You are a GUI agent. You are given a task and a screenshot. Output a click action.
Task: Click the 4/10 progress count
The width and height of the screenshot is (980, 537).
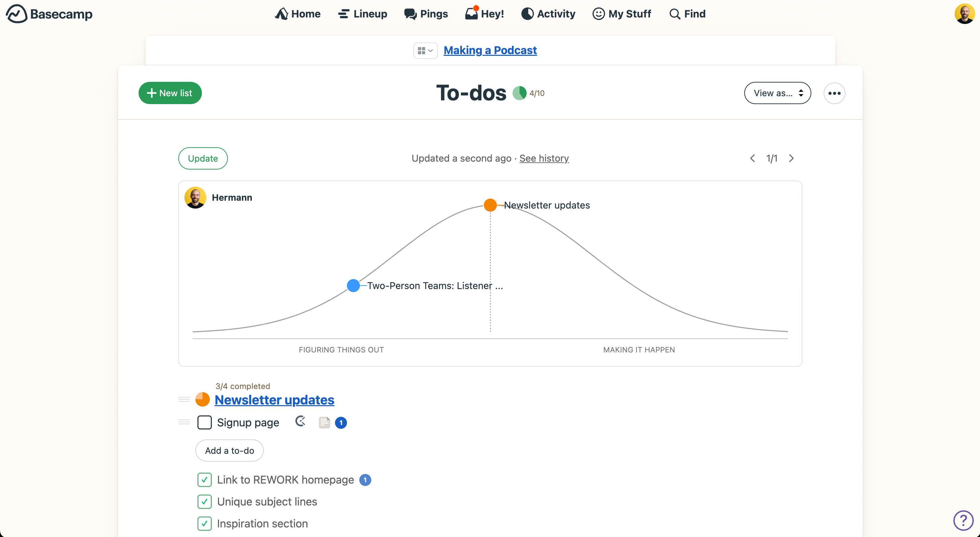(537, 93)
